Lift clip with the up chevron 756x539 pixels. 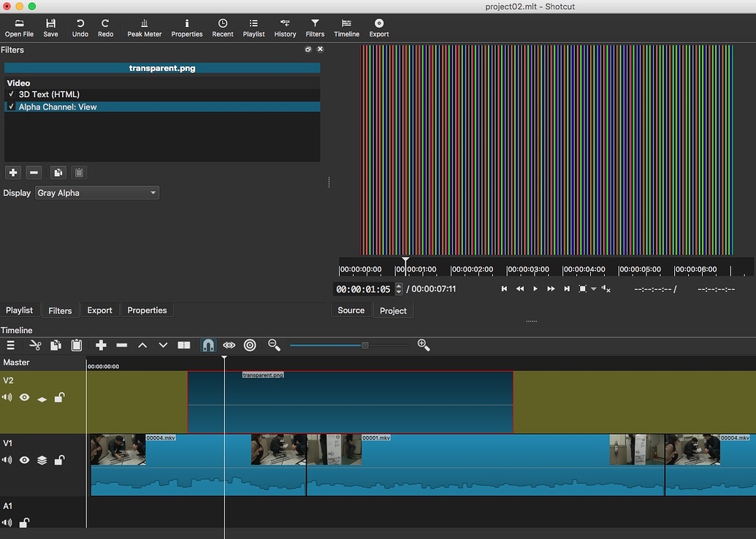click(142, 345)
